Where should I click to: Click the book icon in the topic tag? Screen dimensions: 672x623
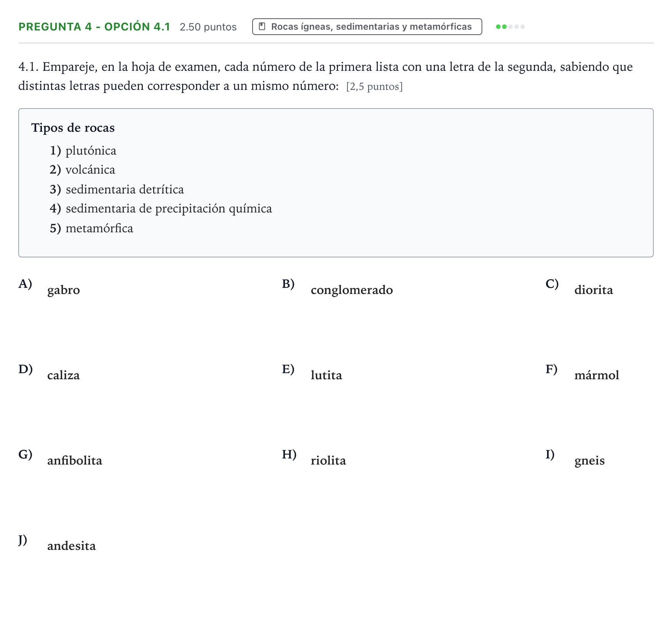coord(262,27)
